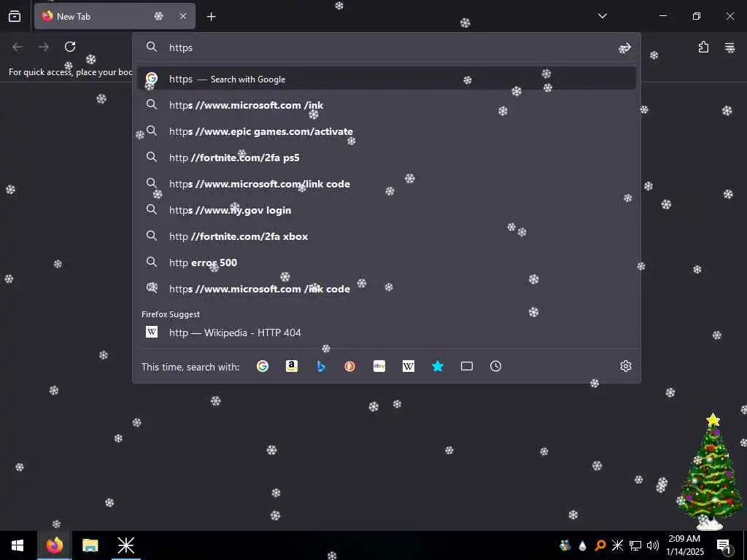Go forward with the forward arrow
This screenshot has width=747, height=560.
tap(43, 47)
